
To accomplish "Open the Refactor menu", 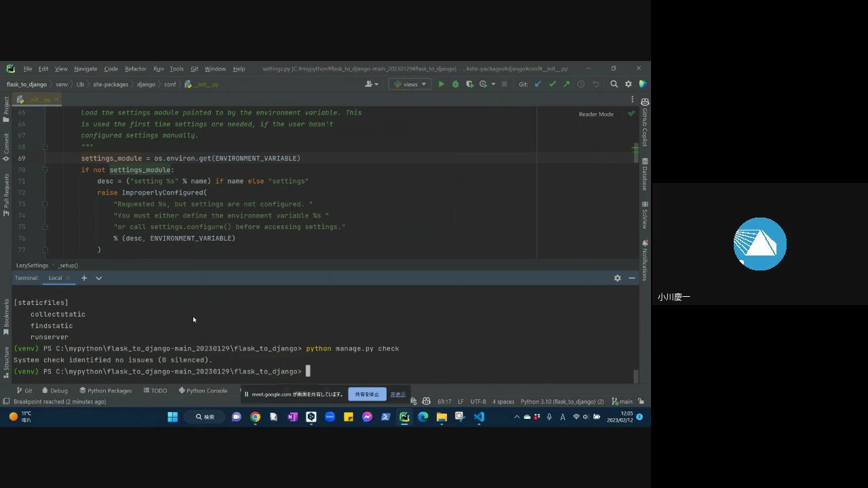I will tap(135, 68).
